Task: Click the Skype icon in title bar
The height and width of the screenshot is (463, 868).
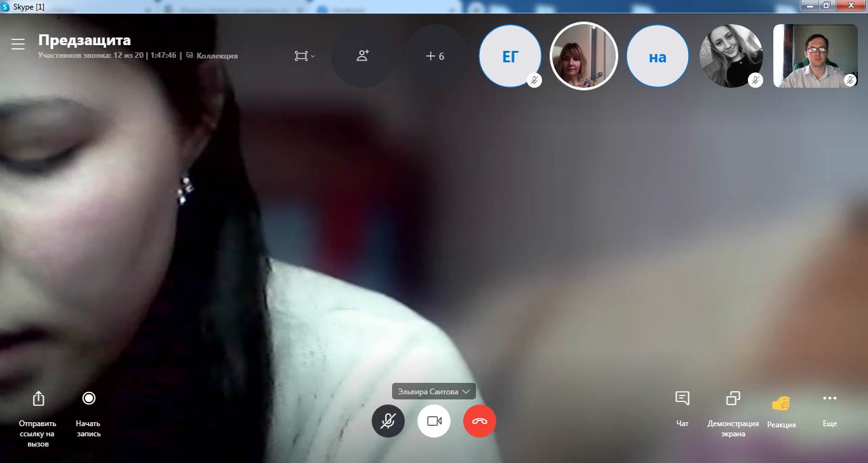Action: tap(6, 6)
